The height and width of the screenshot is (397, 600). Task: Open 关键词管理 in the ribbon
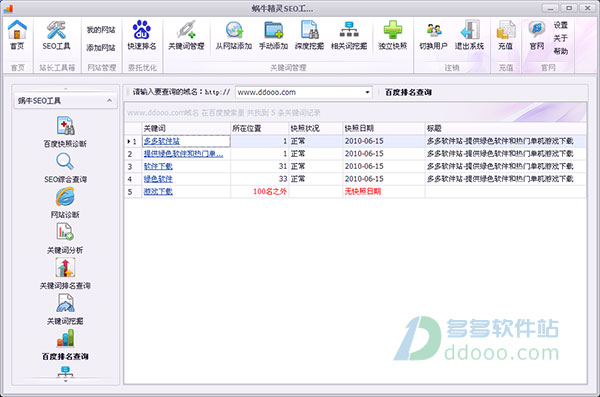tap(186, 35)
